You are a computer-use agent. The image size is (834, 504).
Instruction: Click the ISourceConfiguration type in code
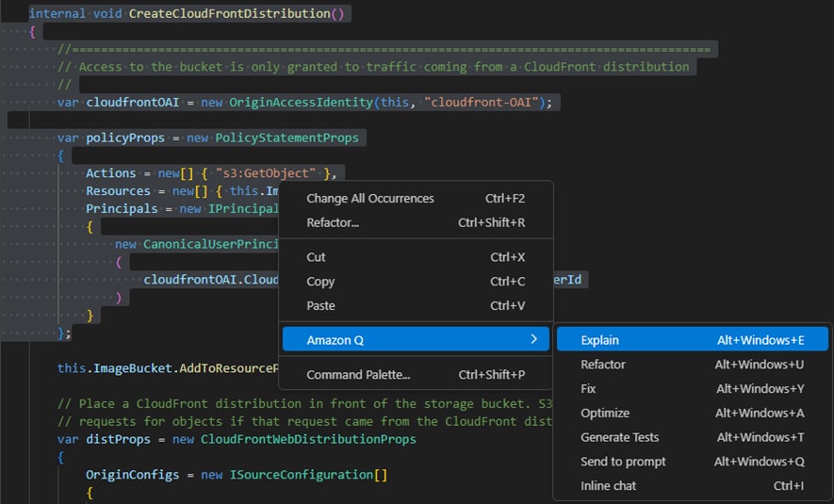(302, 474)
